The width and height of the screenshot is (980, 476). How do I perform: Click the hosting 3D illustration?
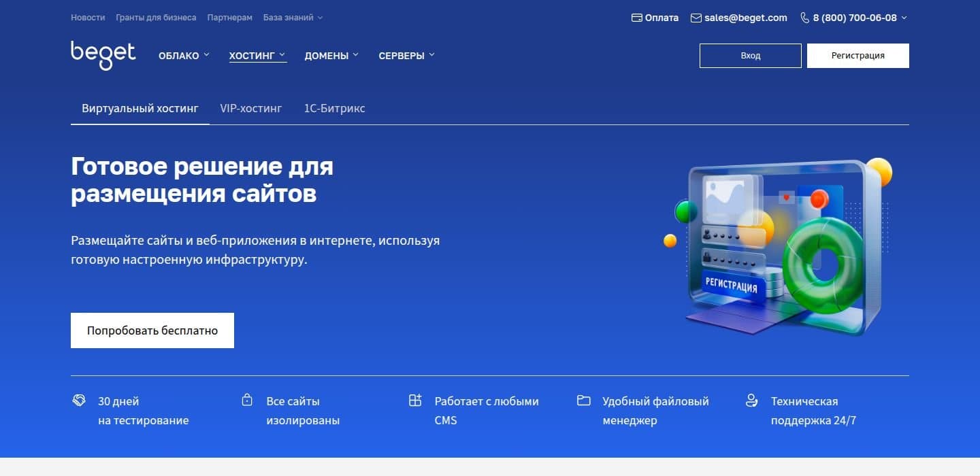(x=778, y=247)
